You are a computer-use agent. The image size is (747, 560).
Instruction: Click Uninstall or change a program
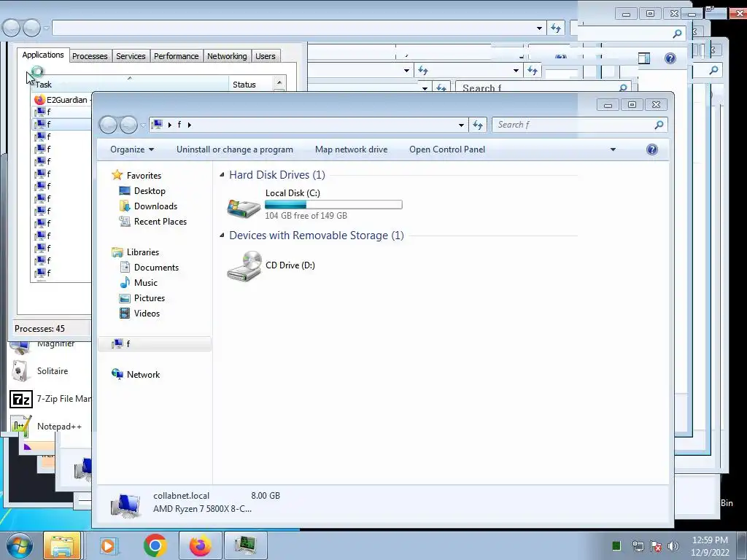point(235,149)
